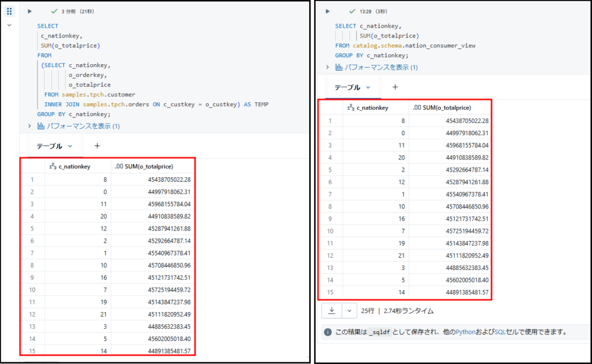Screen dimensions: 592x364
Task: Collapse the cell using chevron below drag handle
Action: point(9,25)
